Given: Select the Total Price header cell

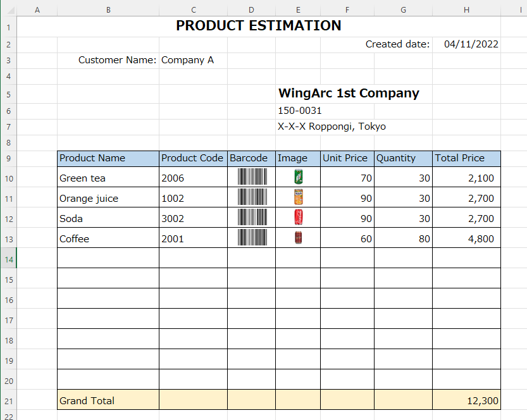Looking at the screenshot, I should [466, 158].
